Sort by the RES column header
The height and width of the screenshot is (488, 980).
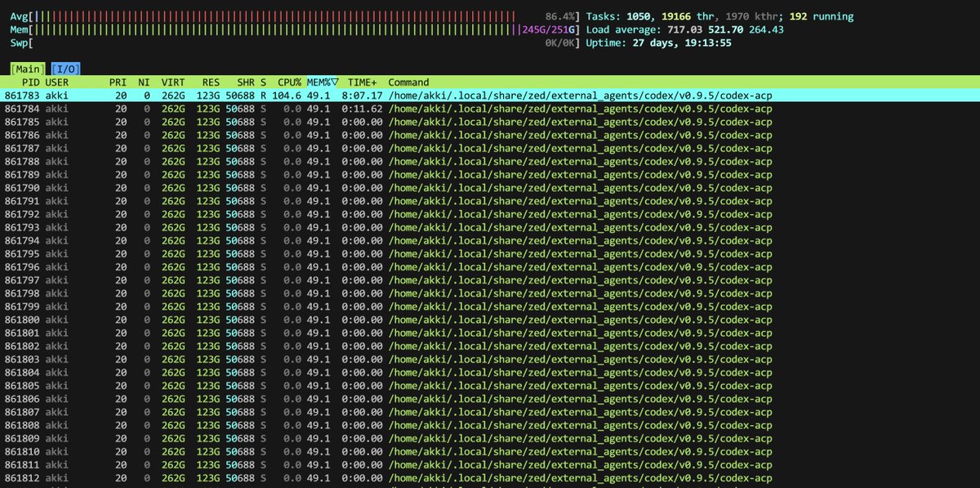[x=211, y=83]
